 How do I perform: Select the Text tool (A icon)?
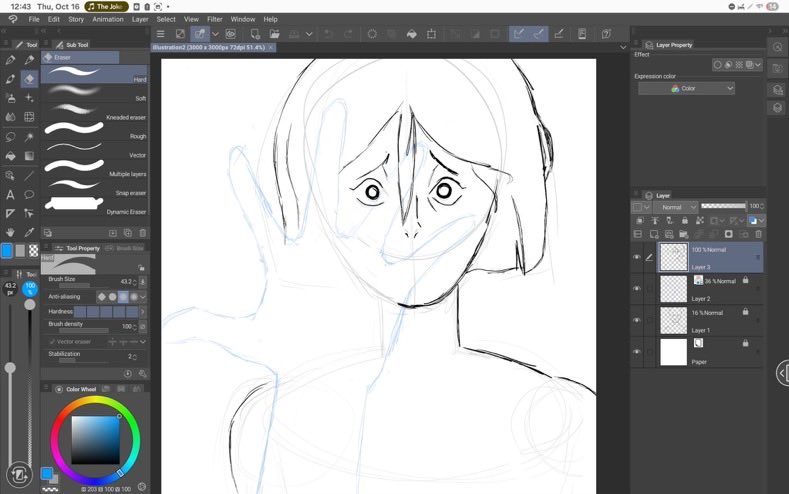[x=10, y=195]
